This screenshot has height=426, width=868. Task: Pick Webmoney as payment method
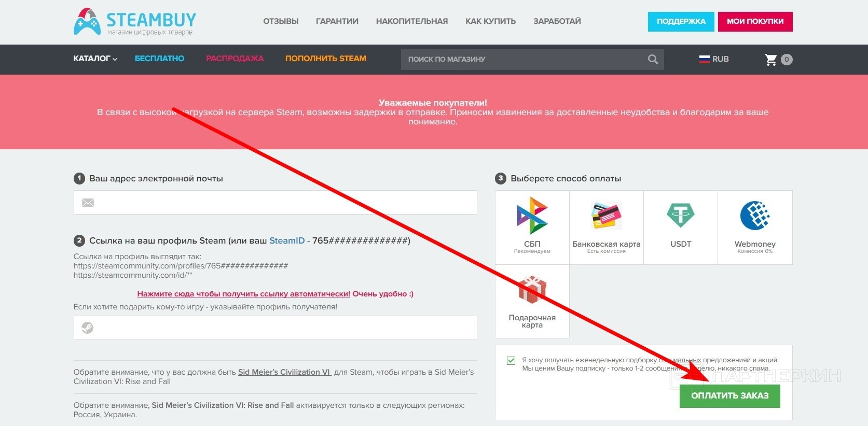(755, 228)
